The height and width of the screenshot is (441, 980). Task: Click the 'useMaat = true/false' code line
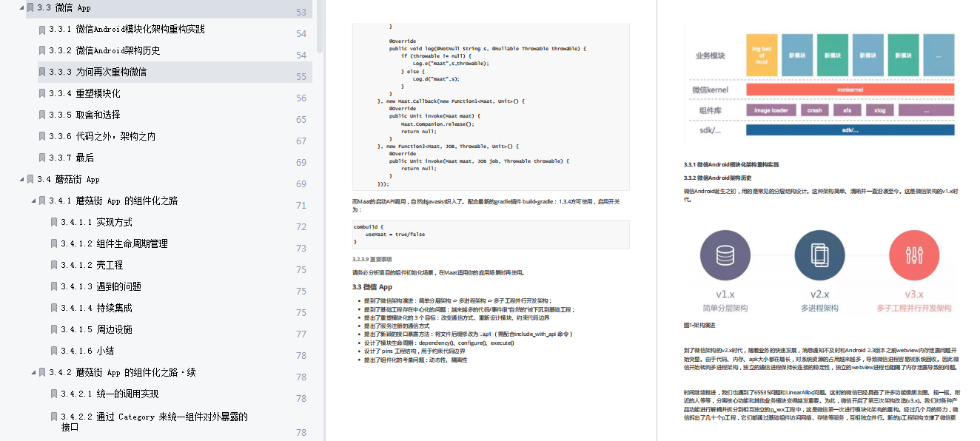tap(395, 235)
